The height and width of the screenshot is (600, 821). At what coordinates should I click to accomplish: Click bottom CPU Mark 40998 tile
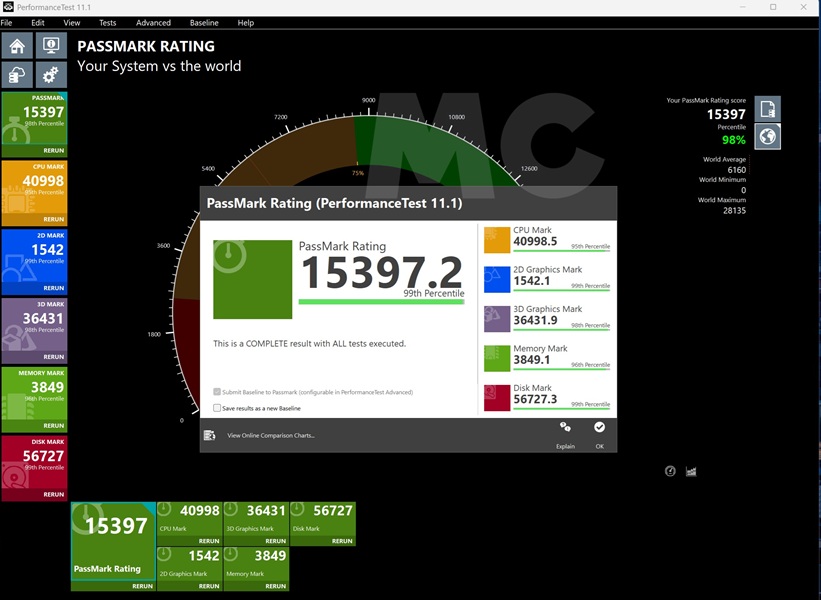(190, 519)
